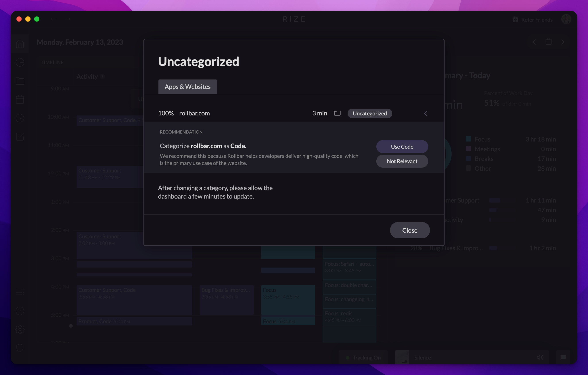Go back using the left arrow in title bar
This screenshot has width=588, height=375.
(54, 19)
